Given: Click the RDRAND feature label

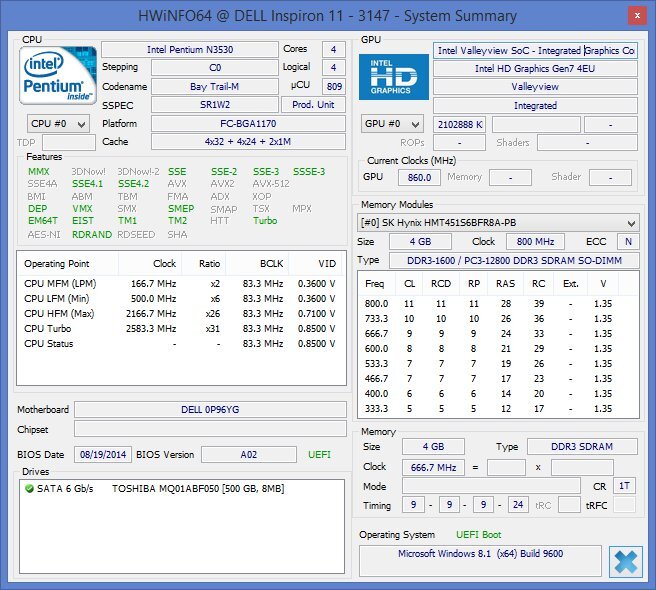Looking at the screenshot, I should click(x=92, y=235).
